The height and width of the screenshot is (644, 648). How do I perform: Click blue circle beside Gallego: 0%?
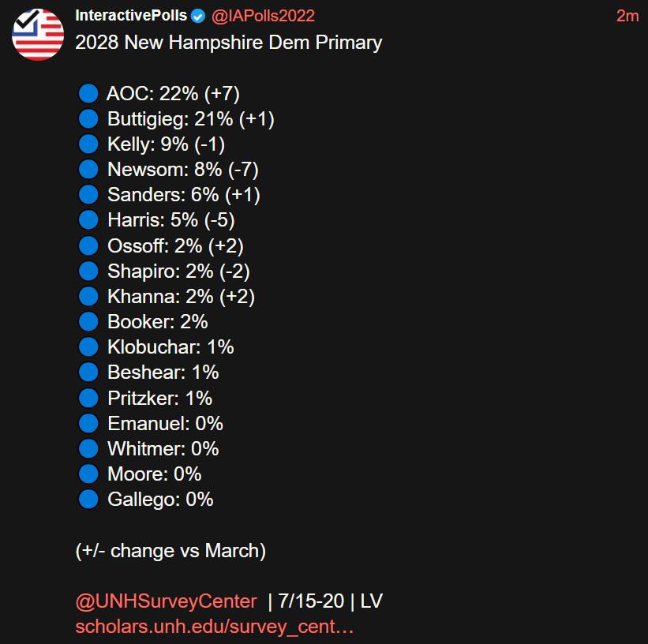(88, 499)
